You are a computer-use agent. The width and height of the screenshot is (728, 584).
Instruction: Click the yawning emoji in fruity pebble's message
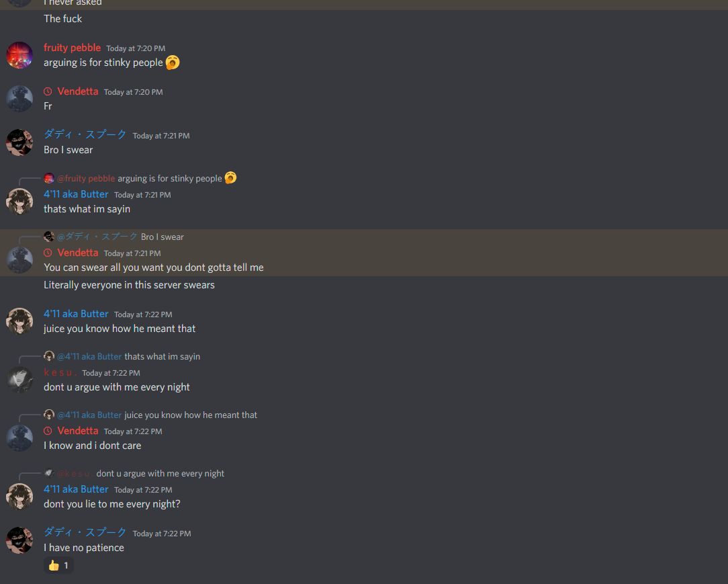coord(173,62)
